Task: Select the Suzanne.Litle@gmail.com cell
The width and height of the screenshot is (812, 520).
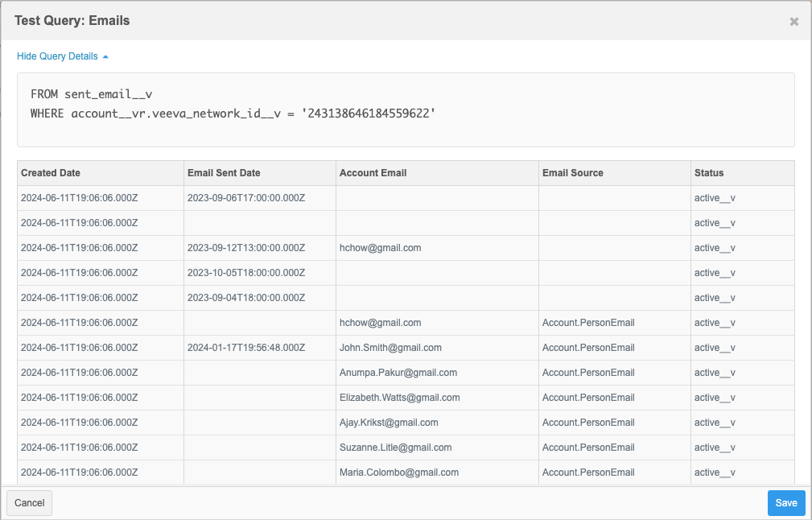Action: [x=395, y=448]
